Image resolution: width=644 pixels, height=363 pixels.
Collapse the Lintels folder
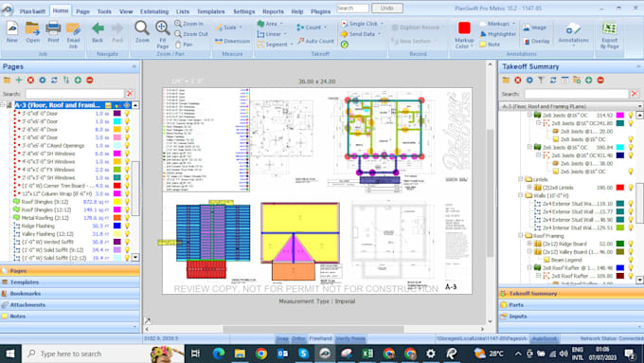pos(521,179)
